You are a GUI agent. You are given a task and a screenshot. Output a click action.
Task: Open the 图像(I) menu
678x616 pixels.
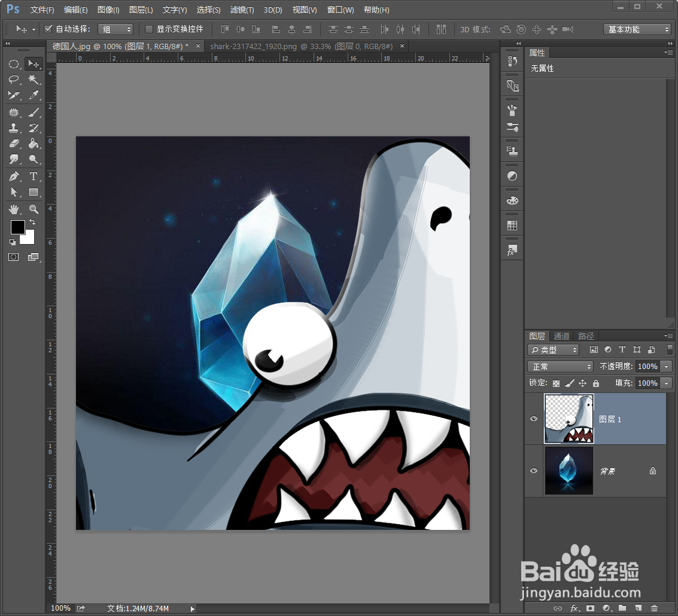point(108,10)
